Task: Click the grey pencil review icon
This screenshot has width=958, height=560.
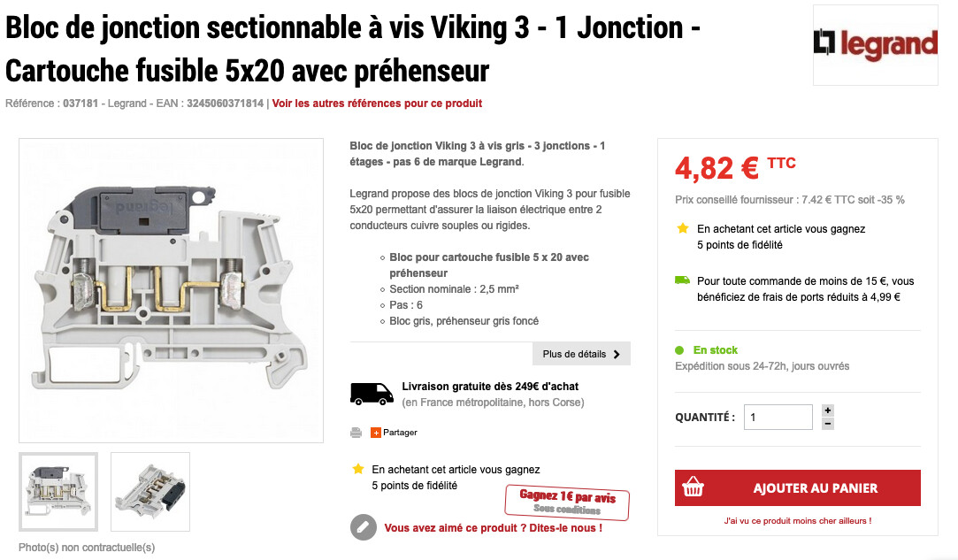Action: tap(363, 527)
